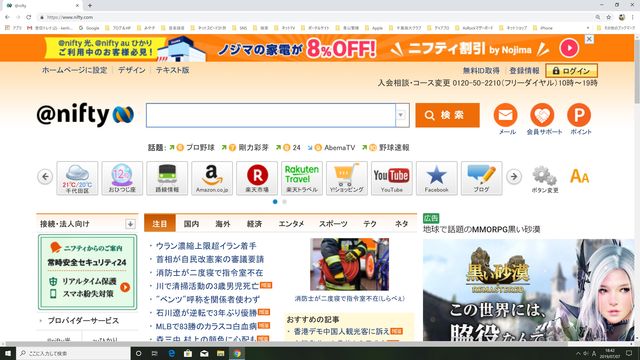Screen dimensions: 640x360
Task: Switch to the 国内 news tab
Action: (x=191, y=223)
